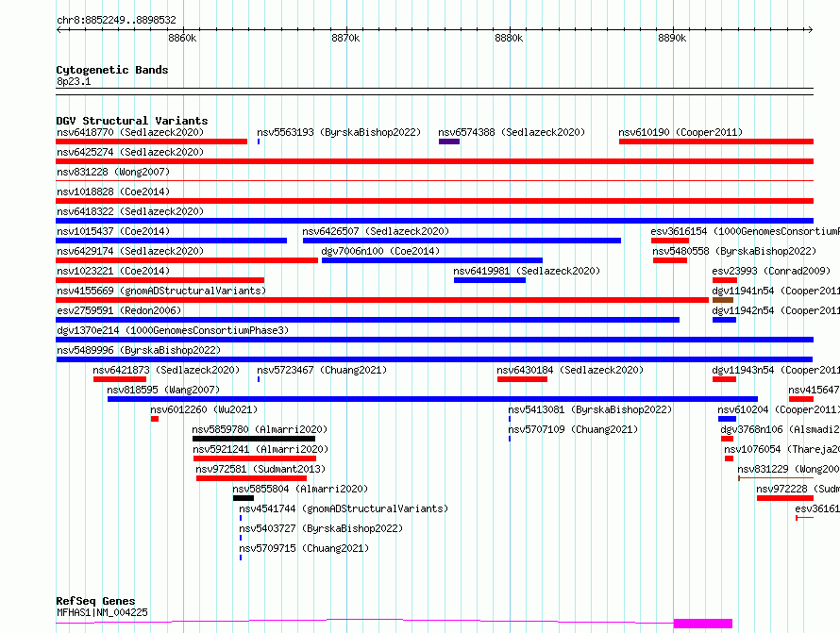840x633 pixels.
Task: Click dgv1370e214 1000GenomesConsortiumPhase3 label
Action: coord(173,330)
